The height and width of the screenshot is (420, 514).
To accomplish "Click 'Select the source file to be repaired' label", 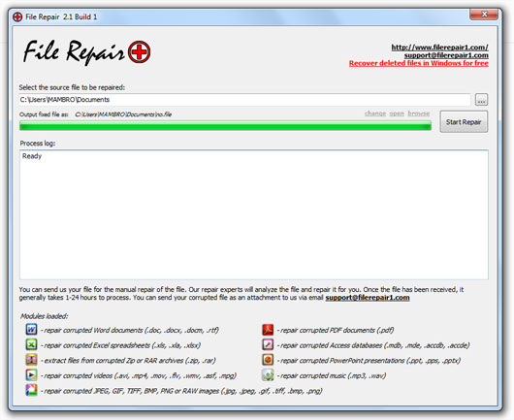I will (x=72, y=87).
